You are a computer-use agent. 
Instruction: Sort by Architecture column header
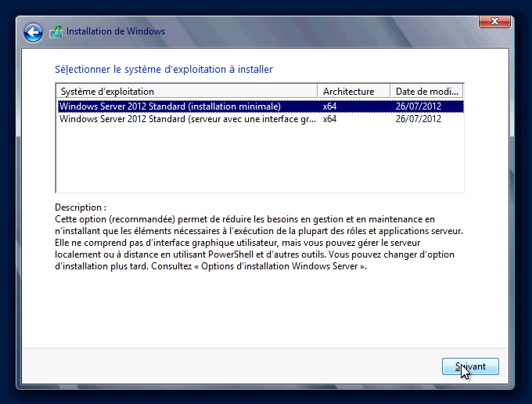point(354,92)
